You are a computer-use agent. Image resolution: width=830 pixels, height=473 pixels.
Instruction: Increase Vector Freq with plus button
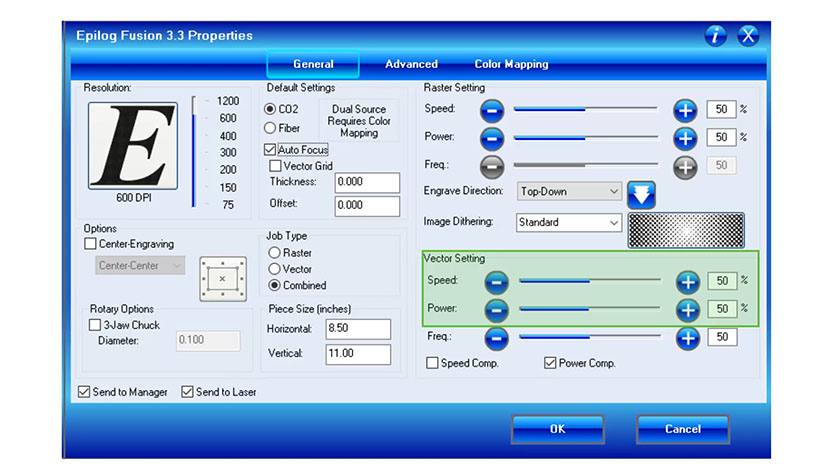[687, 338]
